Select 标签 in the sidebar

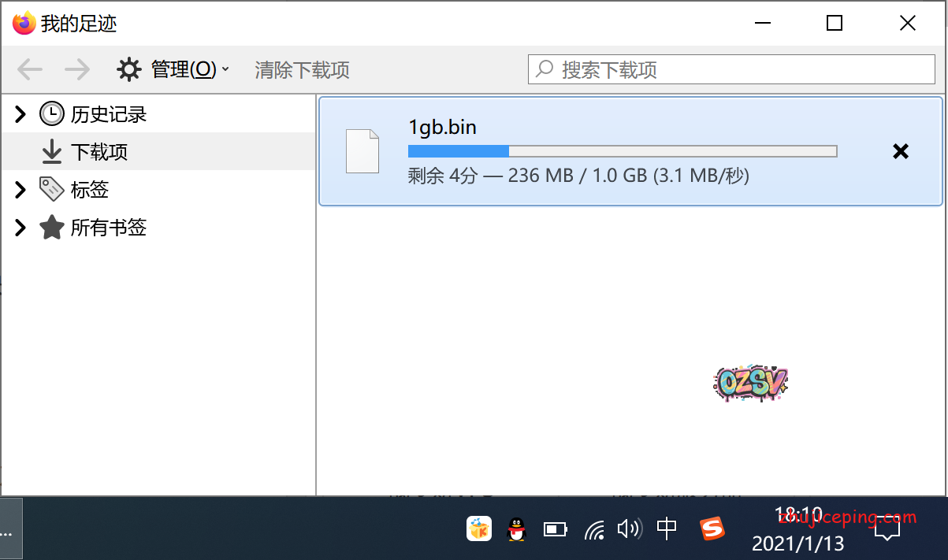[89, 189]
